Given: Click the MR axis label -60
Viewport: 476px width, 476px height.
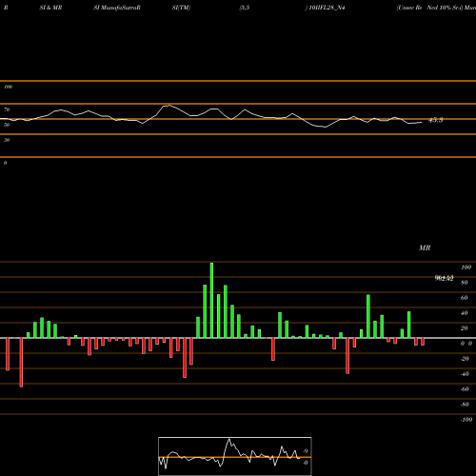Looking at the screenshot, I should point(465,389).
